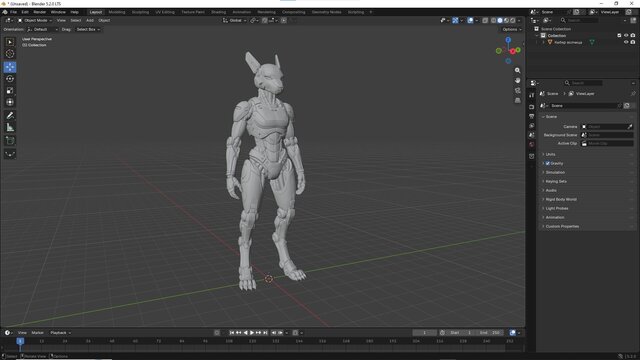Toggle viewport gizmos button
Screen dimensions: 640x360
(x=455, y=20)
